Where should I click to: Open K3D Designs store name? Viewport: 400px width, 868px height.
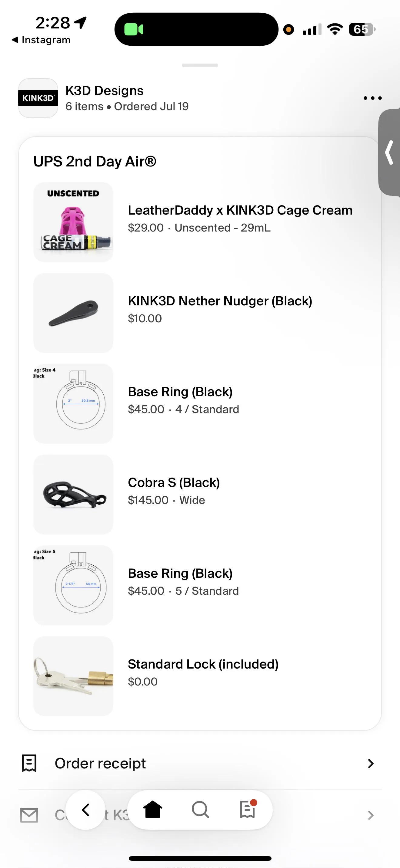coord(105,90)
